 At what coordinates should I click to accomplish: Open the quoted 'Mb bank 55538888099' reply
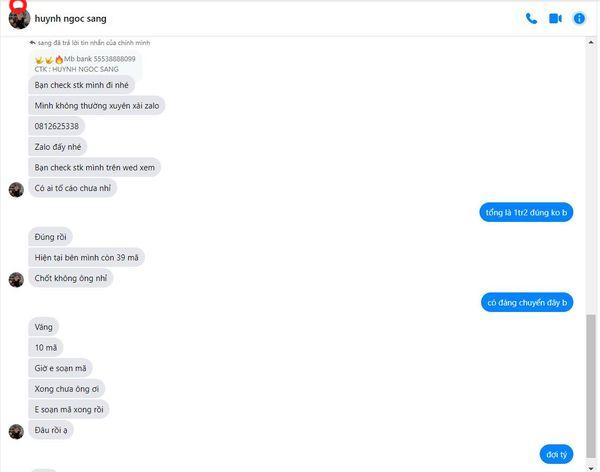(86, 64)
